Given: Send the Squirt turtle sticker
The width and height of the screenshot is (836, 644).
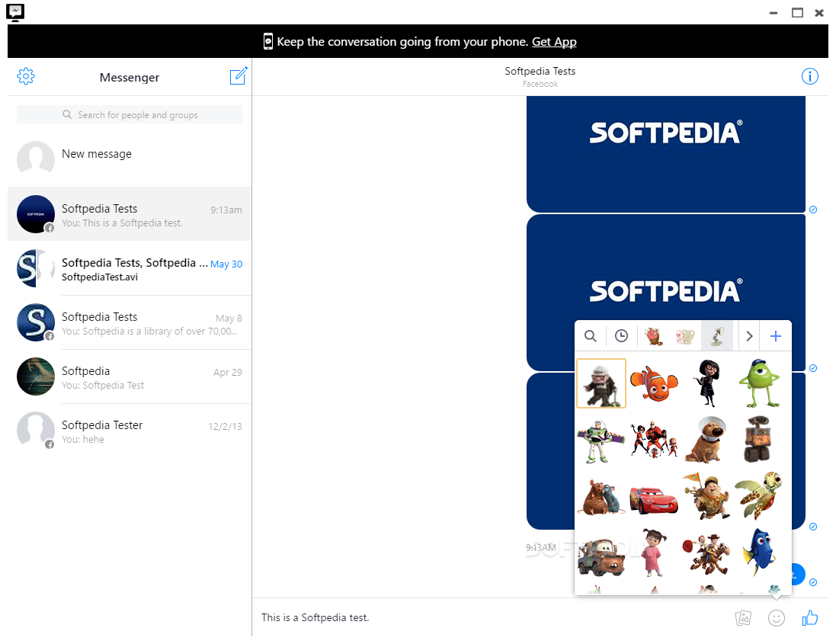Looking at the screenshot, I should tap(759, 496).
